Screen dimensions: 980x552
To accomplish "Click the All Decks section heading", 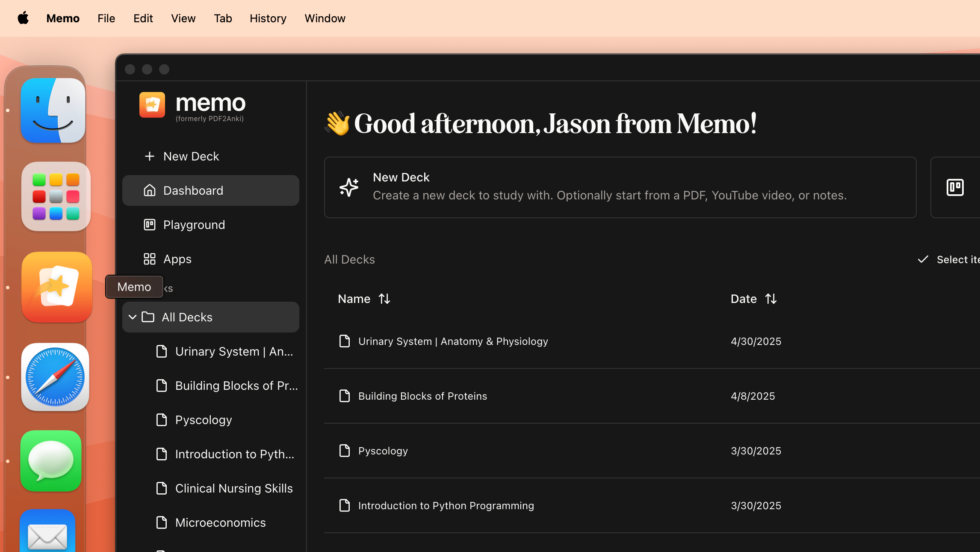I will (x=349, y=259).
